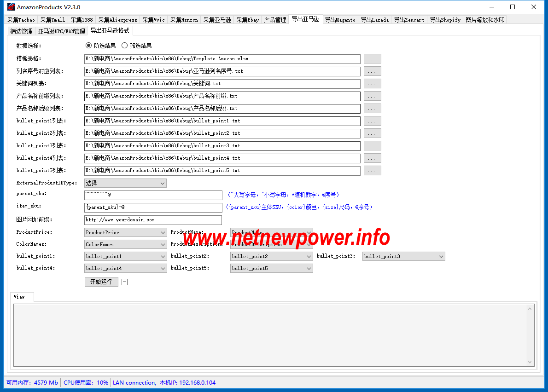Click the bullet_point3列表 path field
Screen dimensions: 548x392
pos(222,145)
